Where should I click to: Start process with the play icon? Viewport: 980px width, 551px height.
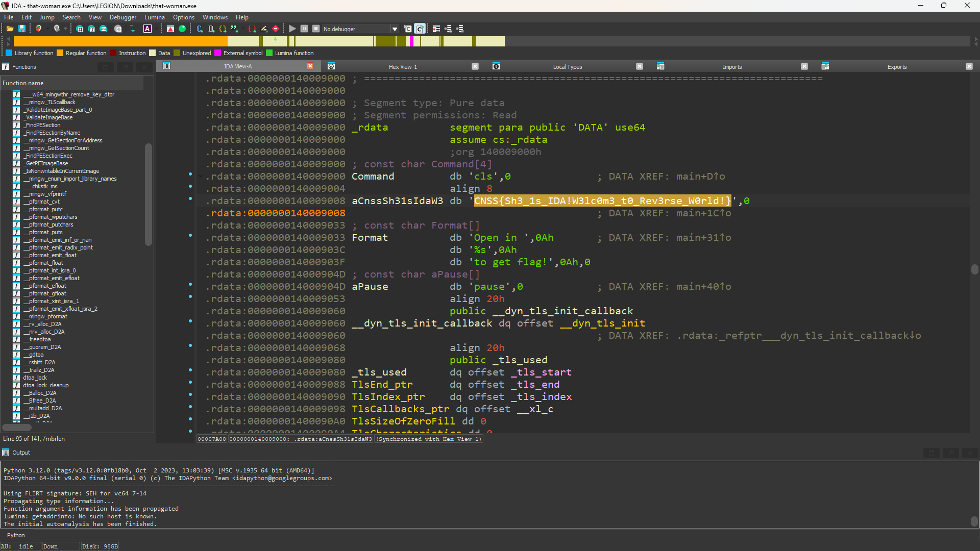coord(292,29)
